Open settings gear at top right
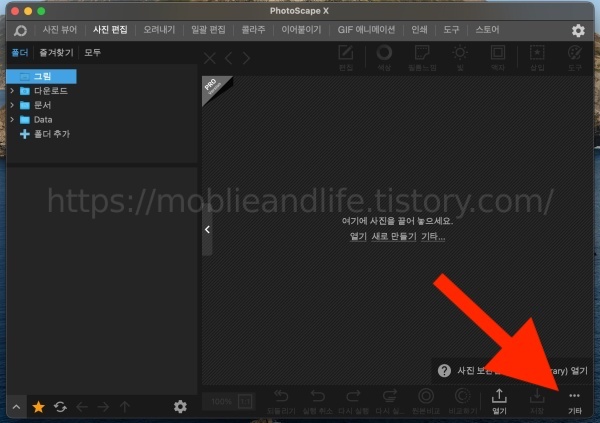600x423 pixels. pyautogui.click(x=578, y=30)
